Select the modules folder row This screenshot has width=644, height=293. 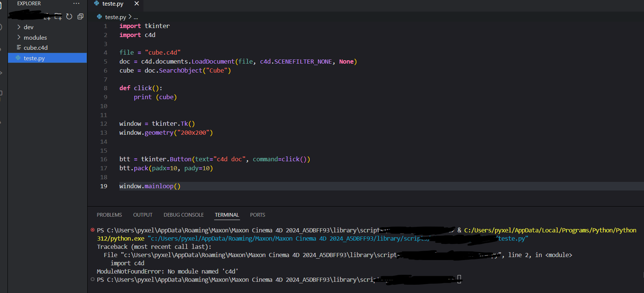coord(48,37)
